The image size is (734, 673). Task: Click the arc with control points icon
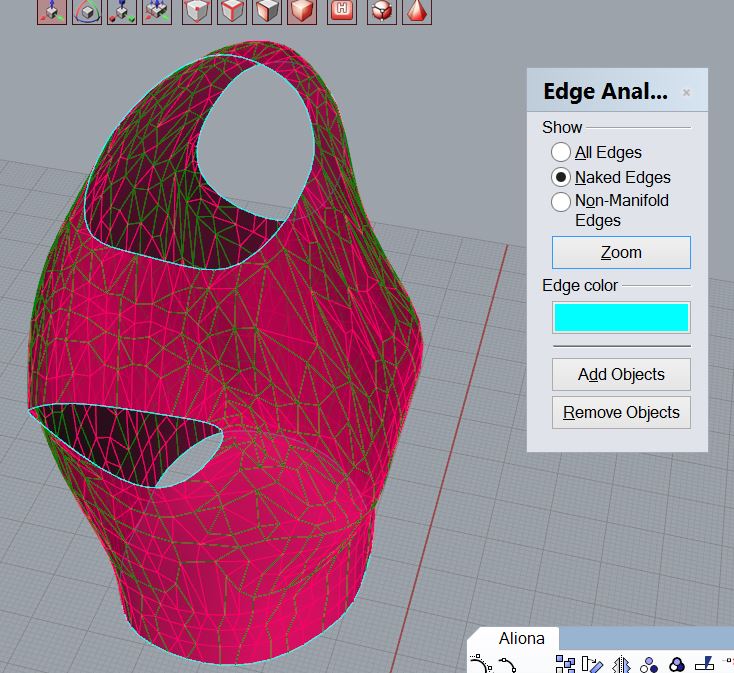(x=480, y=664)
